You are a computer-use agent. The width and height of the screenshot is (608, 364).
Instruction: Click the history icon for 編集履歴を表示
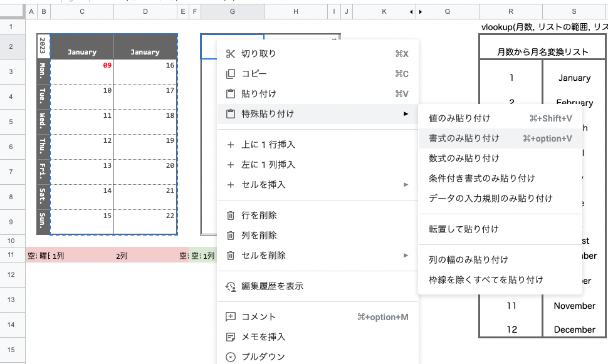pos(231,286)
